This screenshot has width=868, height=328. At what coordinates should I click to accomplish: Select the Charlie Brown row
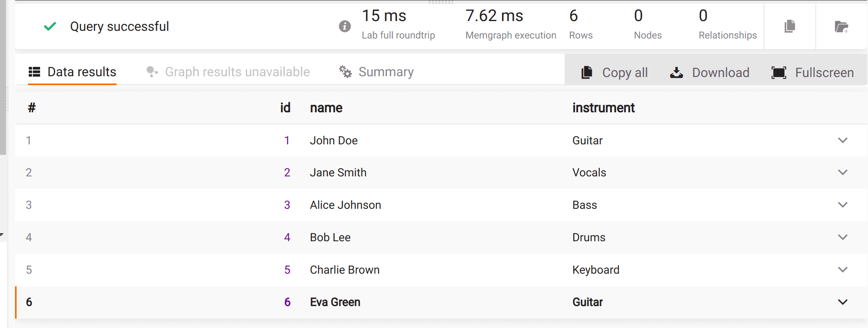point(441,270)
